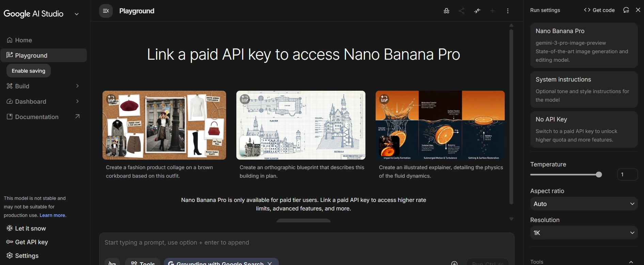Screen dimensions: 644x265
Task: Click Get API key in the sidebar
Action: click(x=27, y=242)
